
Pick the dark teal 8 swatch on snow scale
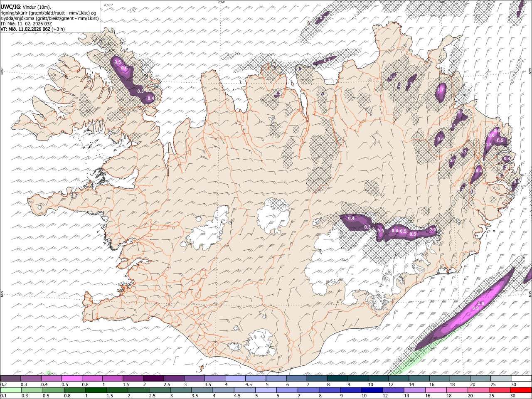[337, 378]
